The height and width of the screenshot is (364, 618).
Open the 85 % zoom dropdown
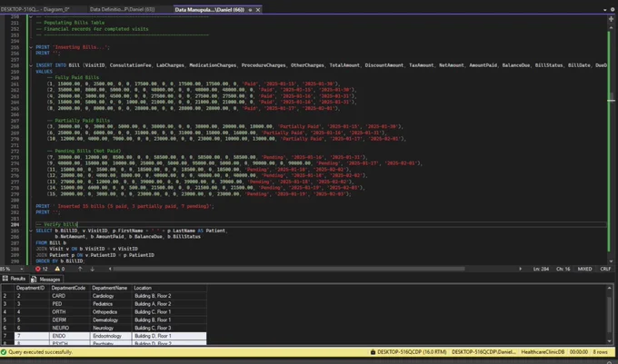point(22,270)
